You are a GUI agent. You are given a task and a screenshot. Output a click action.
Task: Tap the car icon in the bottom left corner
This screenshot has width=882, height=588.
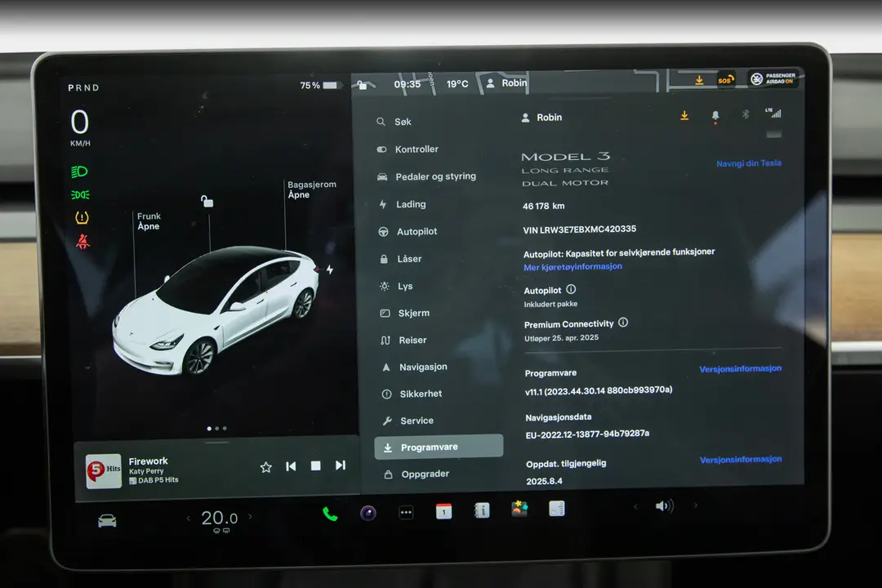point(106,519)
